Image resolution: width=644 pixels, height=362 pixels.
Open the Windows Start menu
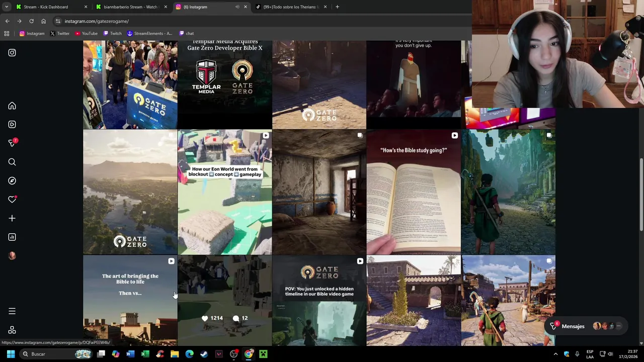(x=11, y=354)
